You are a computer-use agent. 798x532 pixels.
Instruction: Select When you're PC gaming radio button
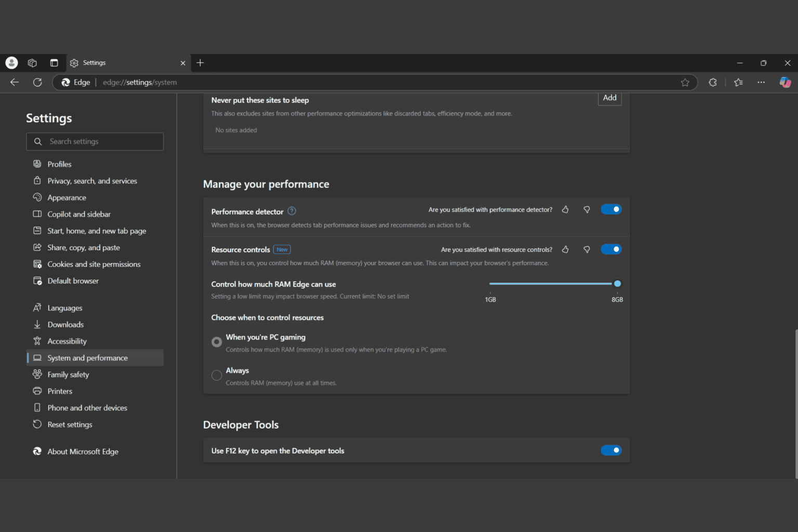[217, 342]
